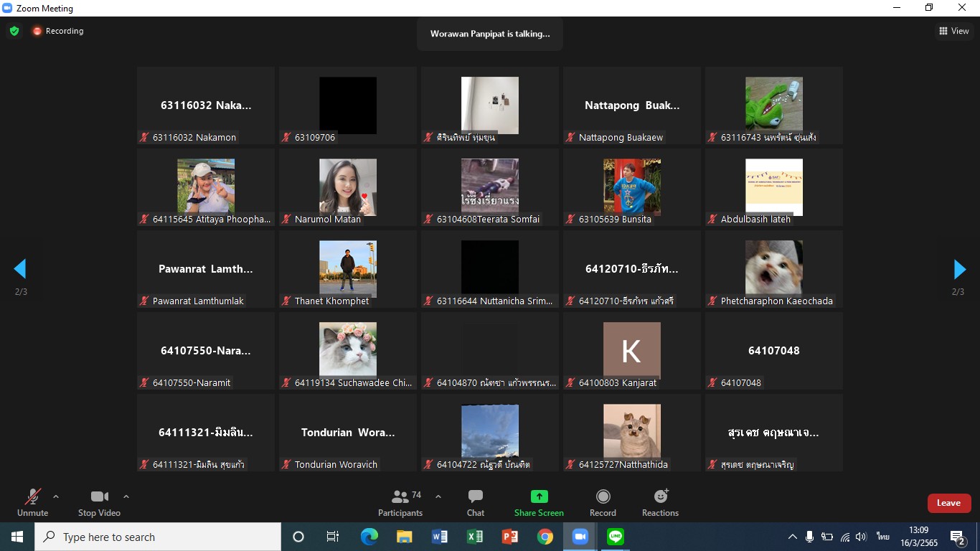Viewport: 980px width, 551px height.
Task: Expand audio settings arrow next to Unmute
Action: [56, 496]
